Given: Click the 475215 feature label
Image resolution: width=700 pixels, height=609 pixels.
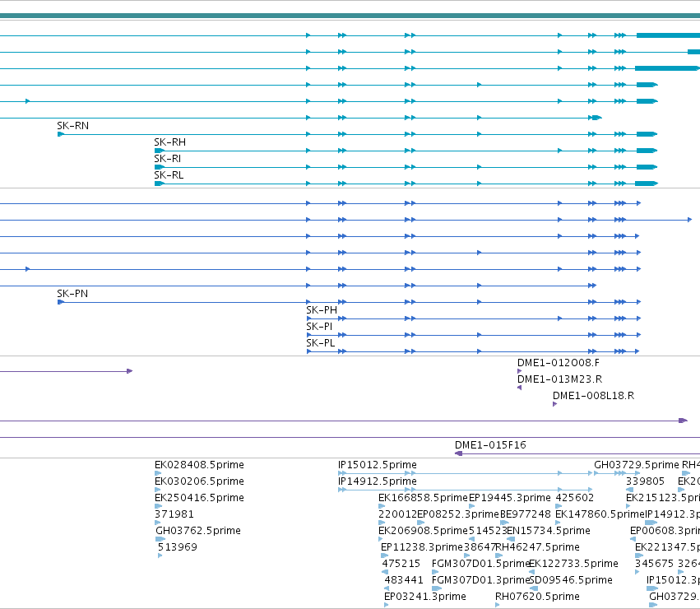Looking at the screenshot, I should click(x=401, y=564).
